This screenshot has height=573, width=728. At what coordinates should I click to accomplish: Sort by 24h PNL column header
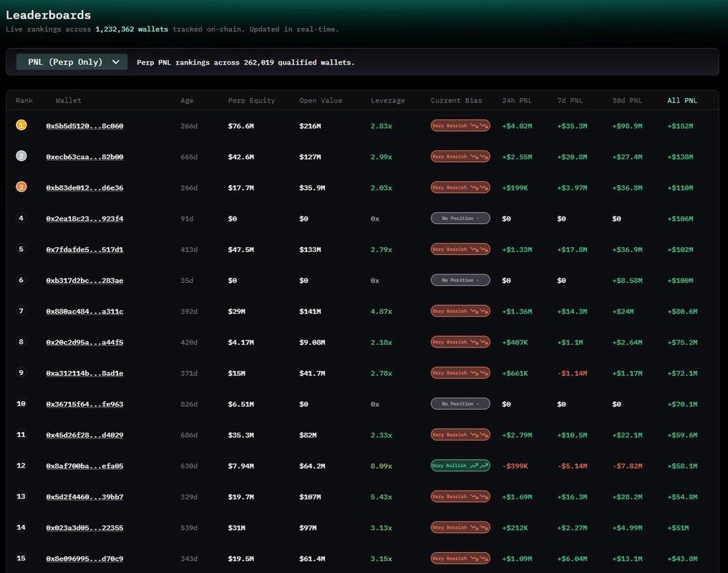517,100
